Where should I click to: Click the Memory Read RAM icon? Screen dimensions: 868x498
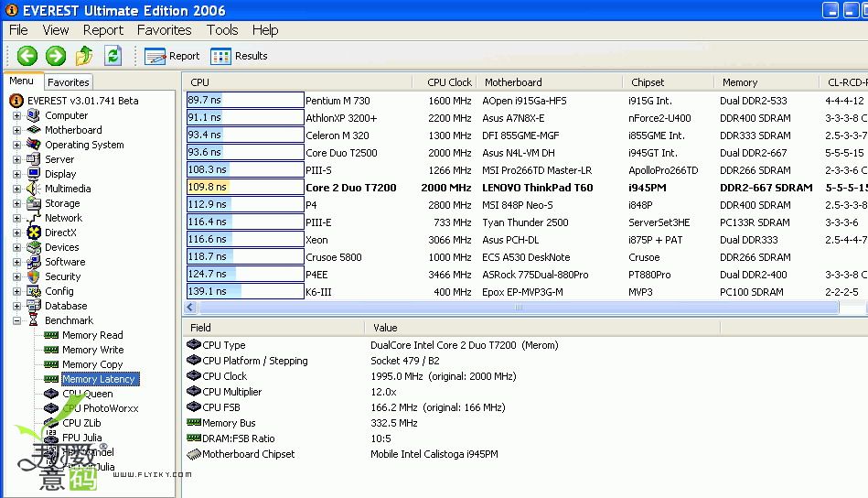tap(51, 335)
